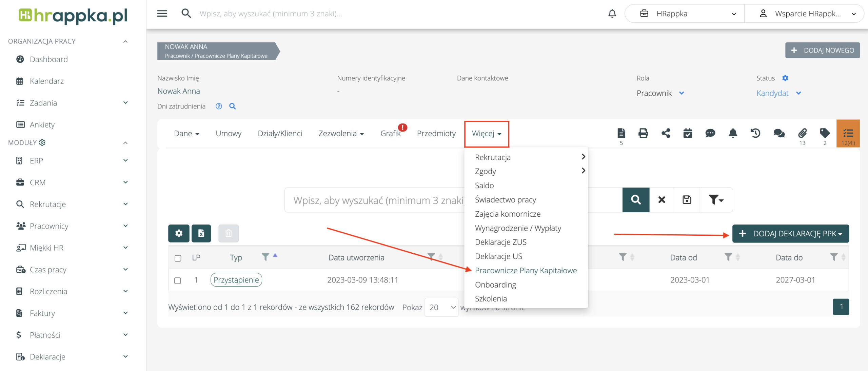Select all rows checkbox in header
This screenshot has height=371, width=868.
pos(178,258)
